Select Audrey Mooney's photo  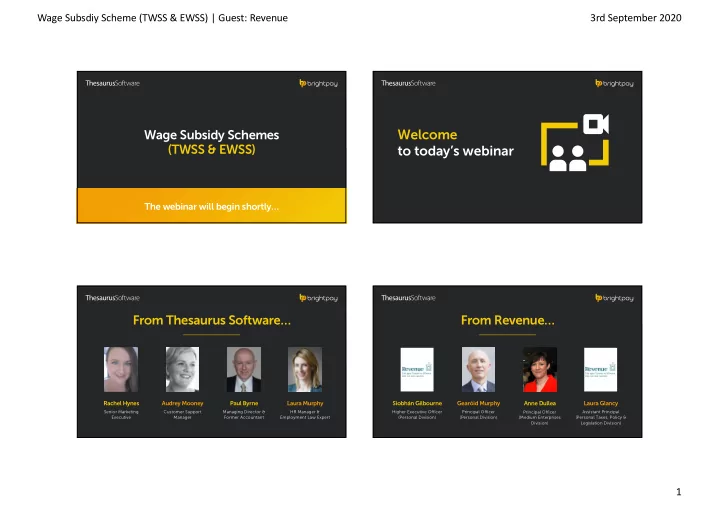182,369
